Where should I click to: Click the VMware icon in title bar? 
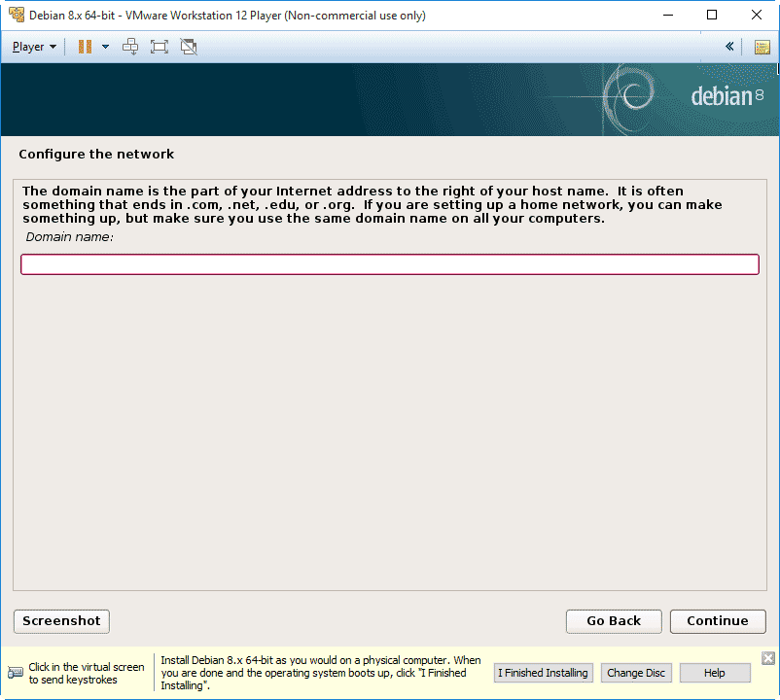click(x=16, y=16)
